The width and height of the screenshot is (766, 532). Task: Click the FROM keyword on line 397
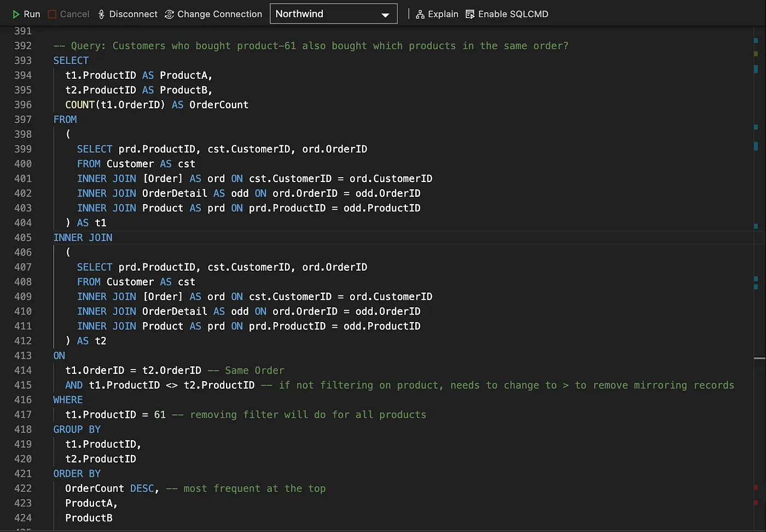point(65,120)
